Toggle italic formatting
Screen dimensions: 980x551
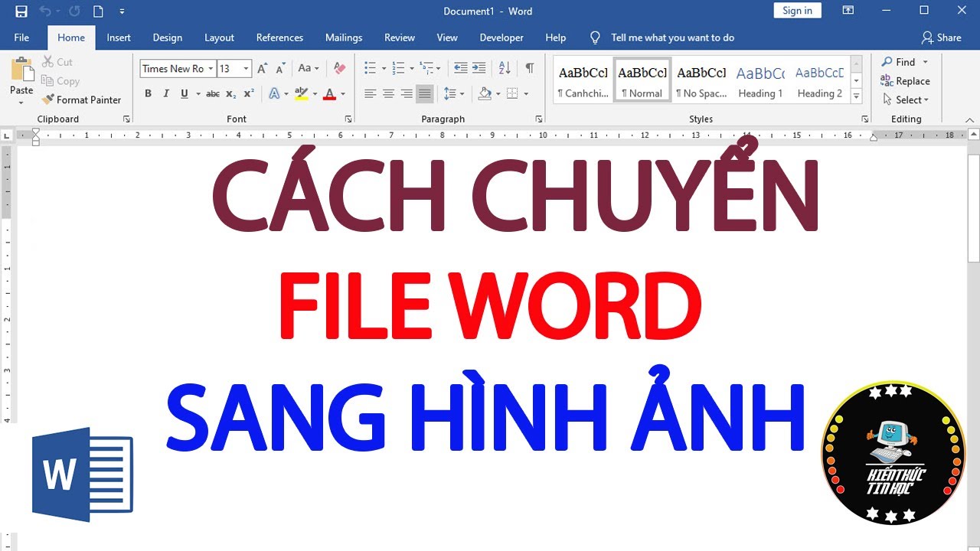tap(166, 94)
